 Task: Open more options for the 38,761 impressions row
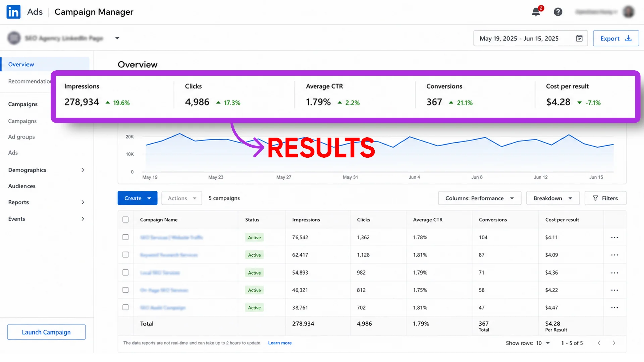tap(614, 308)
